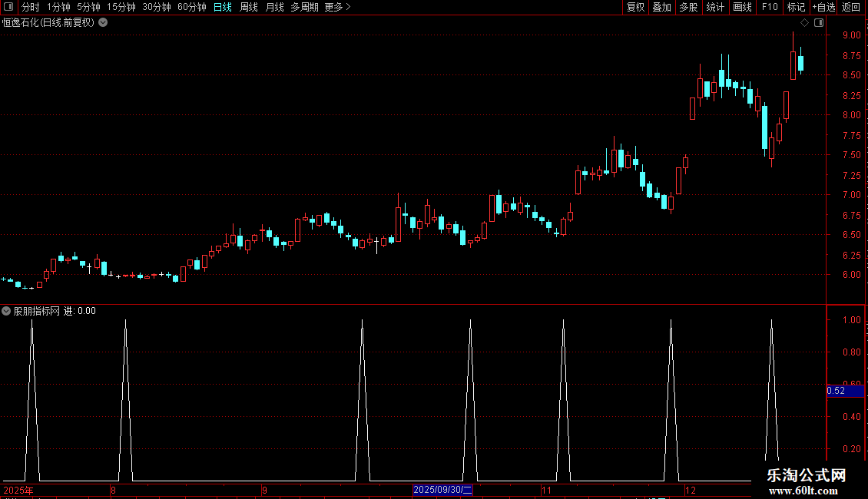Open 多周期 multi-period view
The image size is (868, 499).
[304, 7]
